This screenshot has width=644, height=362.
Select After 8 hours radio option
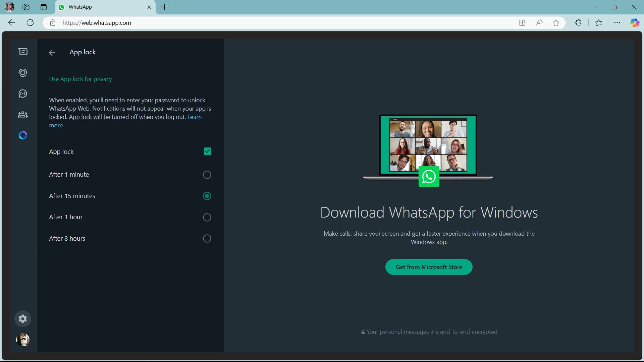pos(207,238)
